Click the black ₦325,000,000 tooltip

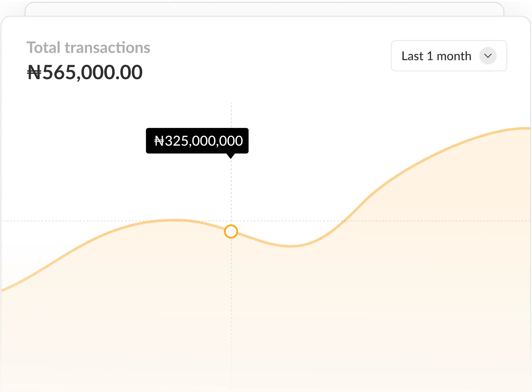197,141
